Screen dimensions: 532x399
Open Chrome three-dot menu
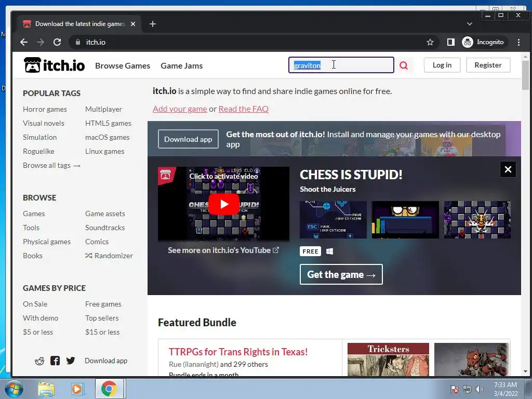[x=518, y=42]
